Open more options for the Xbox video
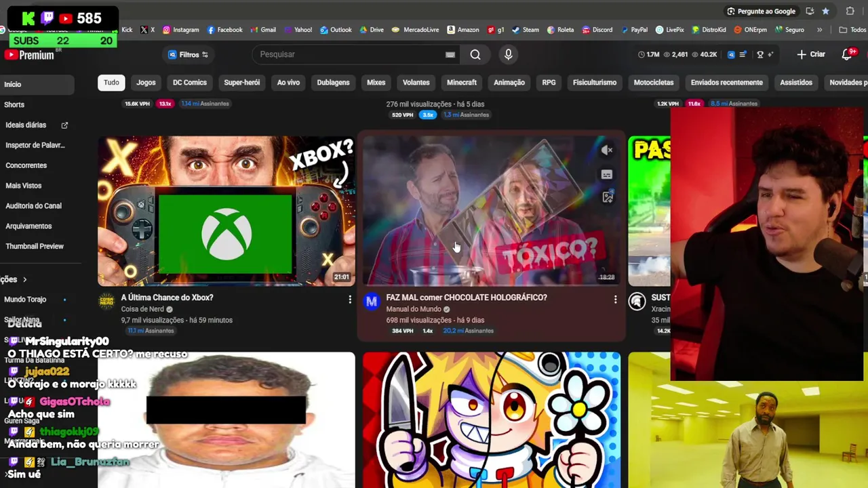Screen dimensions: 868x488 [x=350, y=299]
